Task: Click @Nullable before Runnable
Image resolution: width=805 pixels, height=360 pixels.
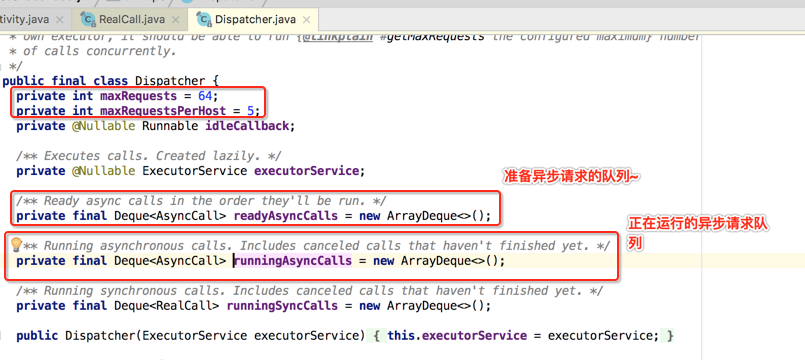Action: point(103,126)
